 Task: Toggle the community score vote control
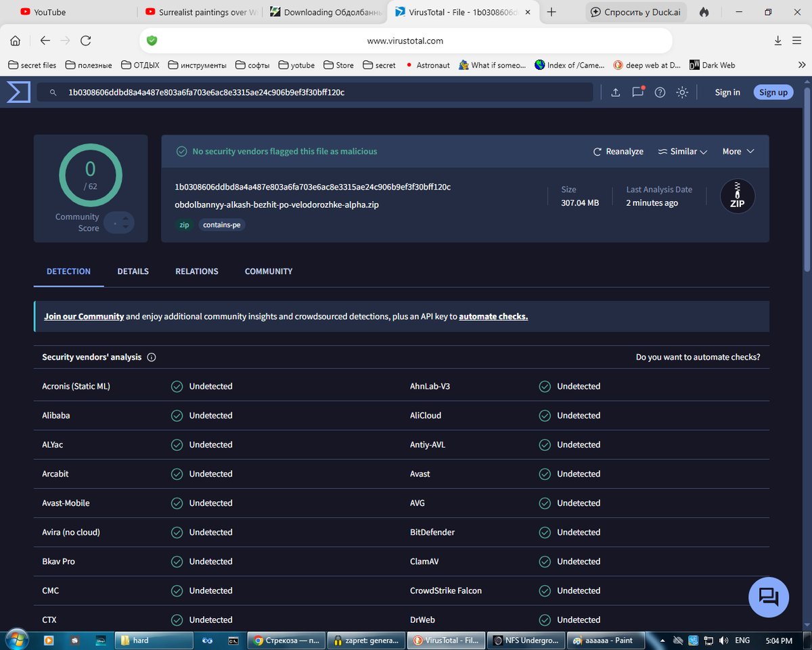click(119, 223)
